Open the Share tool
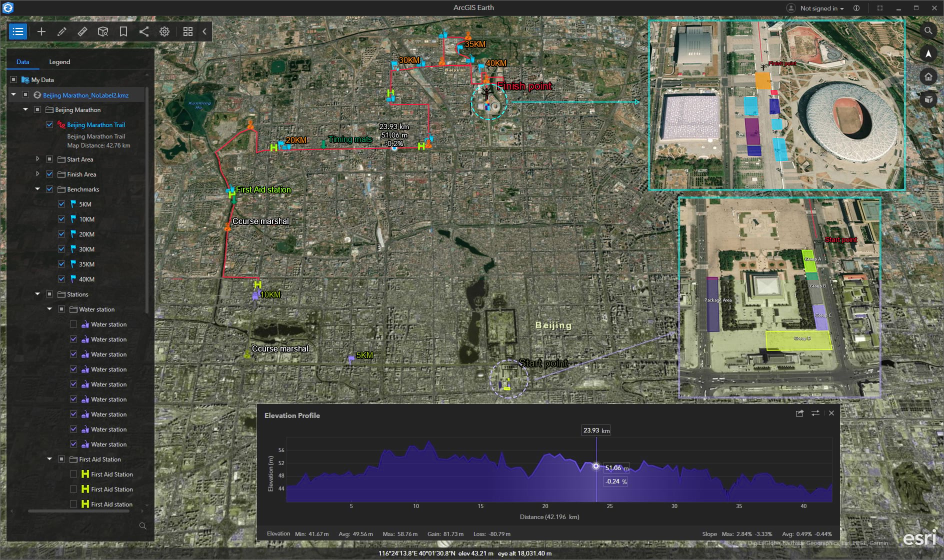Screen dimensions: 944x560 pos(143,31)
